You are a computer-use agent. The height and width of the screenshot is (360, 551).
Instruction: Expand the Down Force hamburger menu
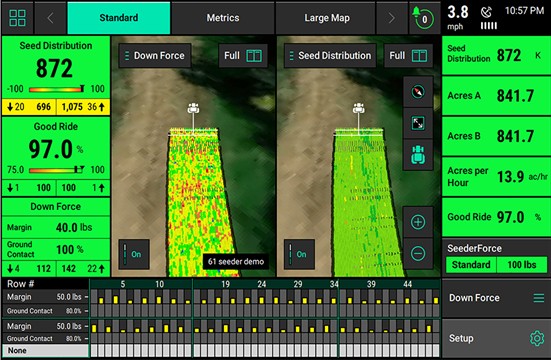[539, 298]
